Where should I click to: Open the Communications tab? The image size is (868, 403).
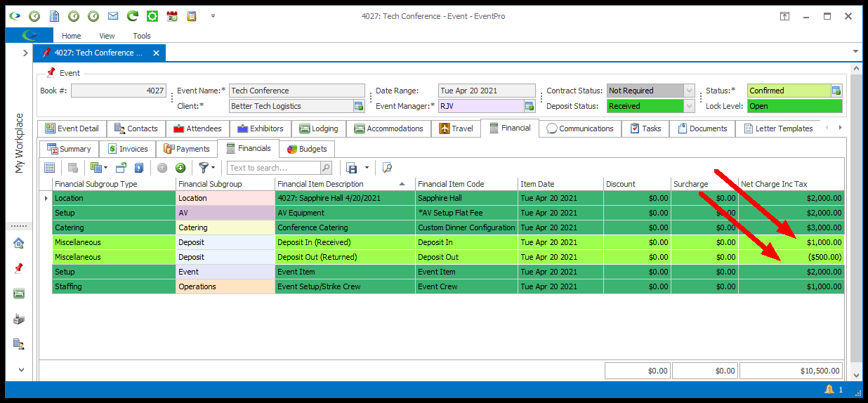tap(580, 128)
